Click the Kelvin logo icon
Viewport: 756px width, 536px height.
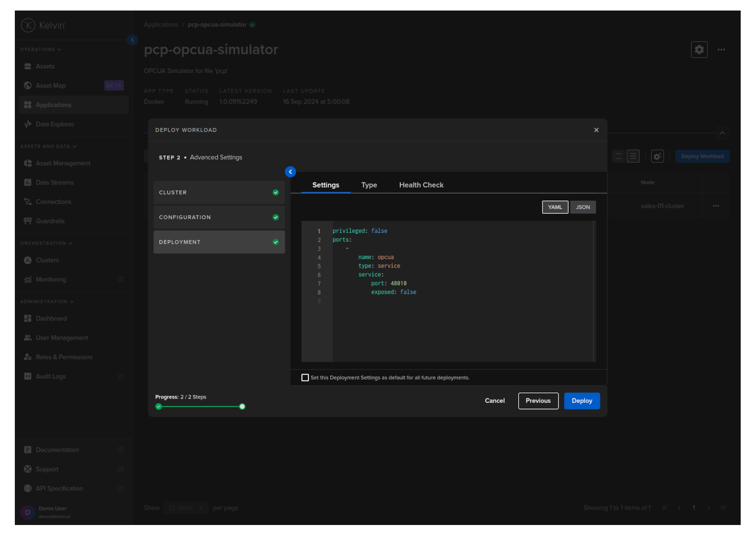click(28, 25)
